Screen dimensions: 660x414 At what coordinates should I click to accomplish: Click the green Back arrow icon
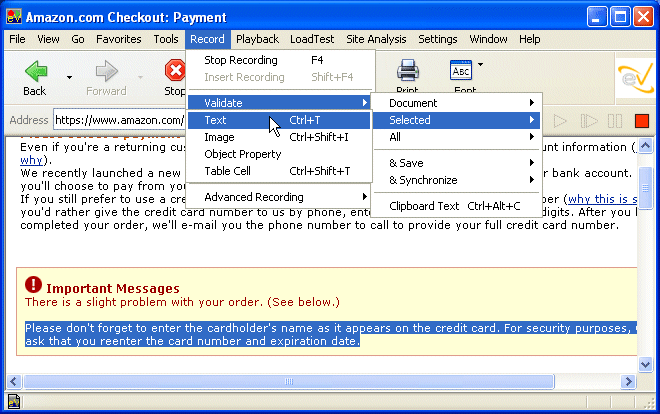(36, 71)
